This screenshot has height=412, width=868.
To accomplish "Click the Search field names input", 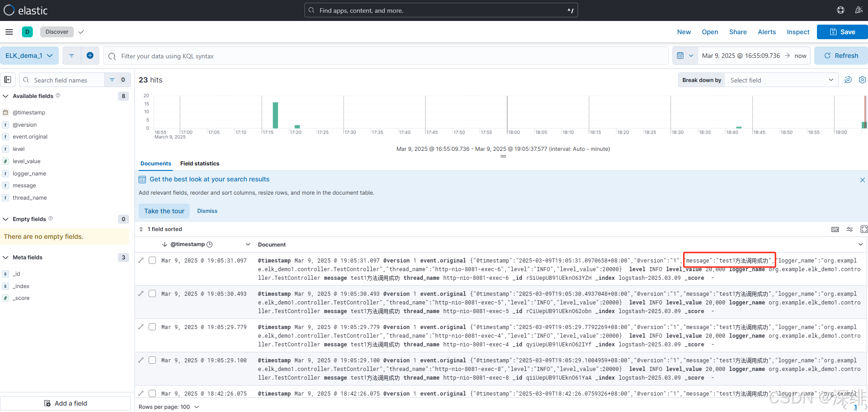I will click(x=62, y=80).
